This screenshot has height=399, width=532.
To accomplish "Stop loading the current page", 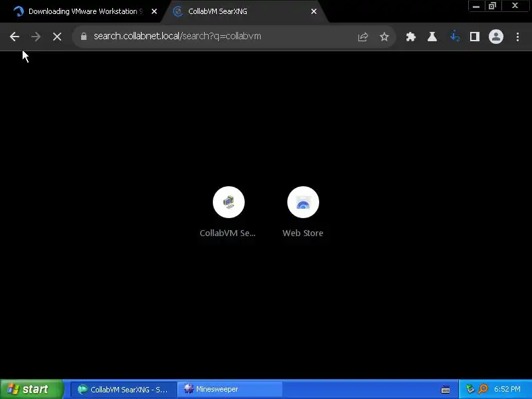I will point(57,37).
